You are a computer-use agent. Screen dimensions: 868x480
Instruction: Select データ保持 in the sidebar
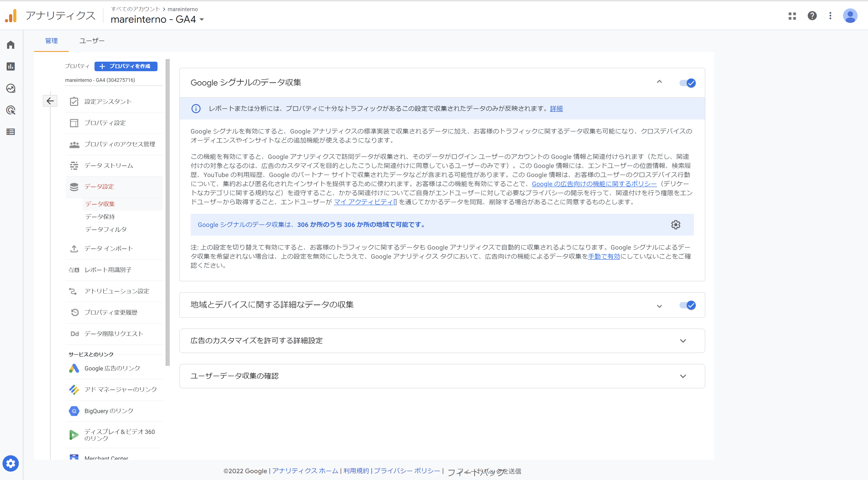[100, 217]
